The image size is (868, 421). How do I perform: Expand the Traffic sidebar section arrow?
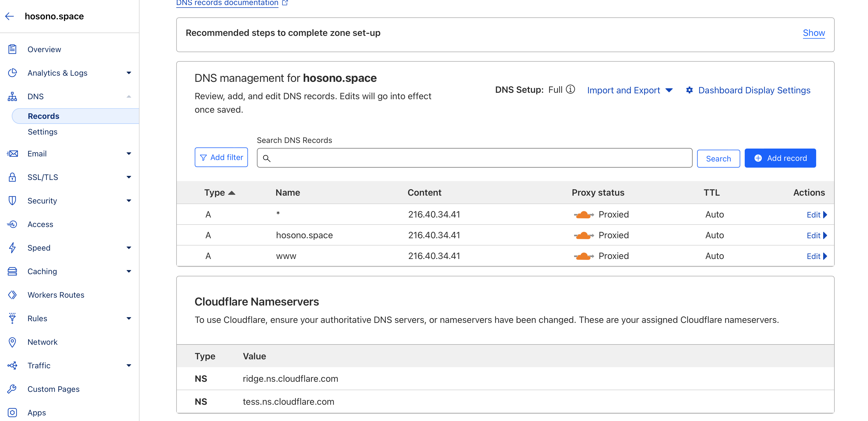[x=129, y=366]
